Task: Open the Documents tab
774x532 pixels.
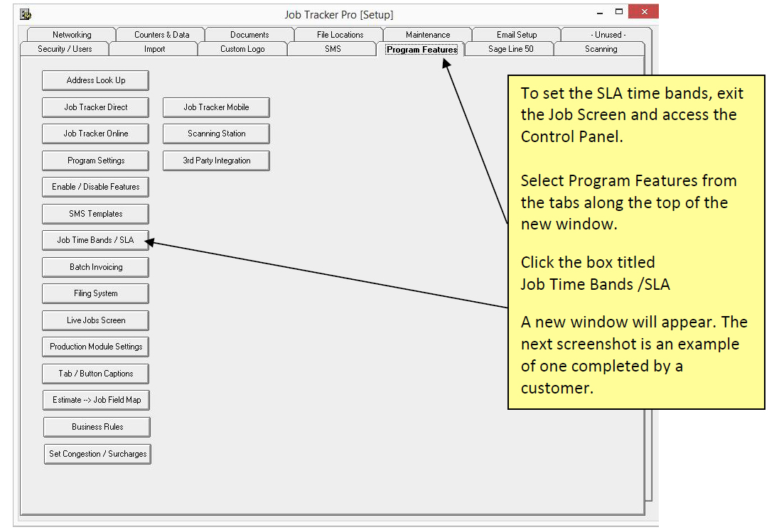Action: point(249,35)
